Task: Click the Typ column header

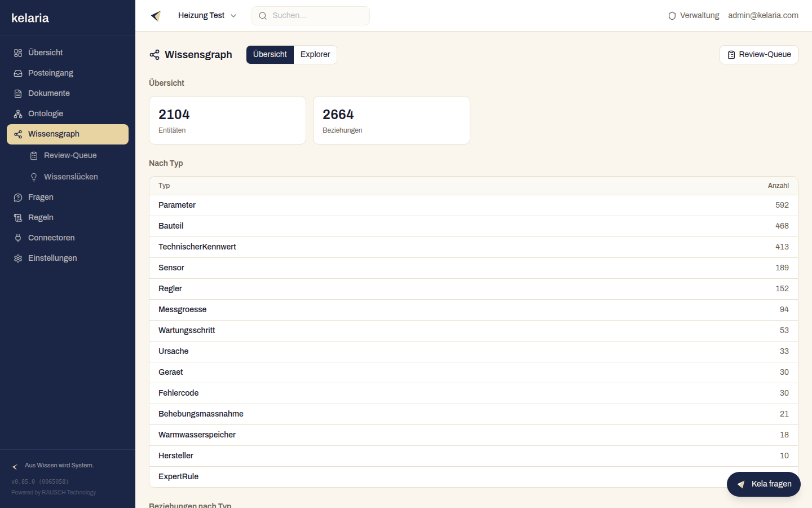Action: [164, 186]
